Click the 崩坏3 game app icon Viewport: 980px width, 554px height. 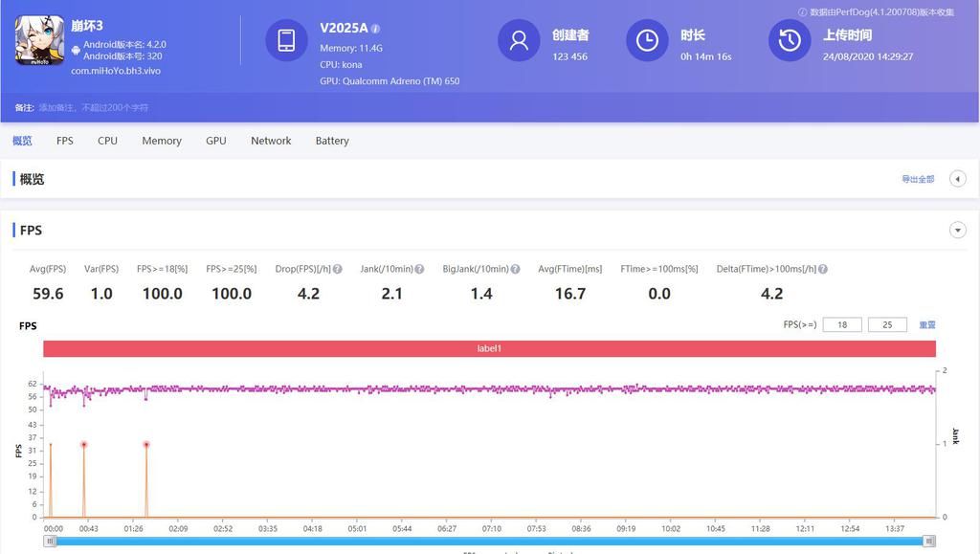[39, 40]
